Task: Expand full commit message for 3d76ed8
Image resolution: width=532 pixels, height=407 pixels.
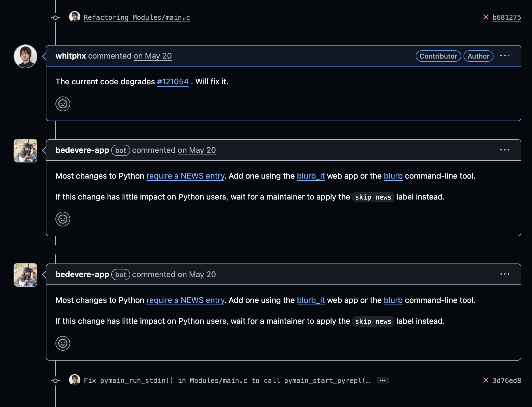Action: pos(383,380)
